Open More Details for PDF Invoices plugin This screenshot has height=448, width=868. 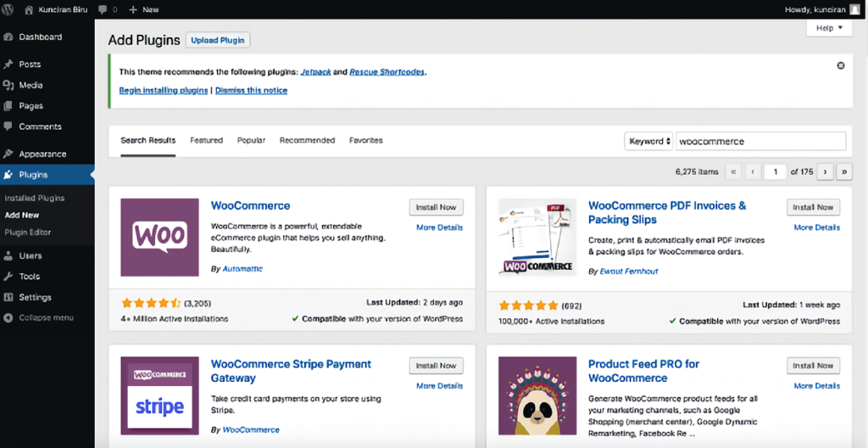816,227
